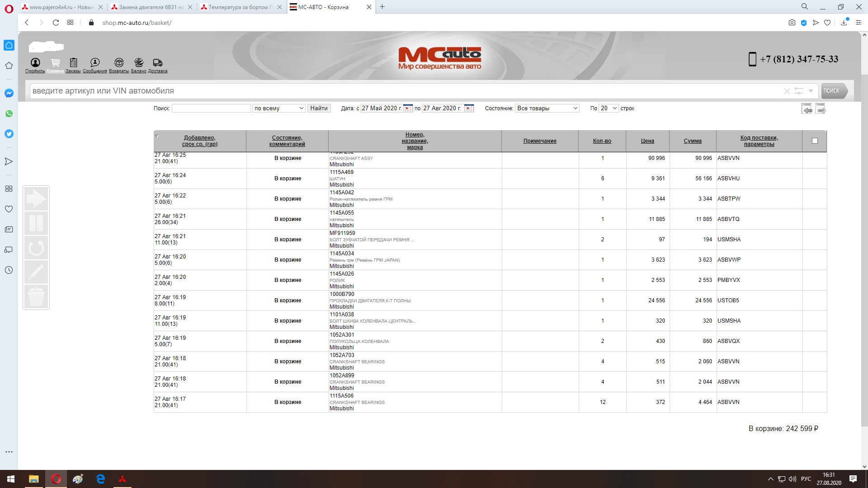This screenshot has width=868, height=488.
Task: Open the Баланс coins icon
Action: pyautogui.click(x=139, y=63)
